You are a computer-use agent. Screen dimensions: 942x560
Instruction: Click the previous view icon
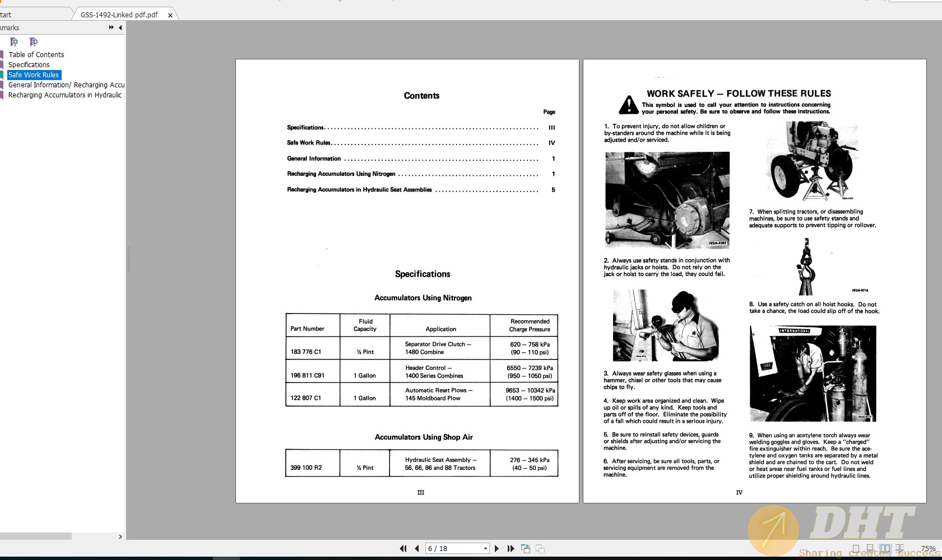coord(525,549)
